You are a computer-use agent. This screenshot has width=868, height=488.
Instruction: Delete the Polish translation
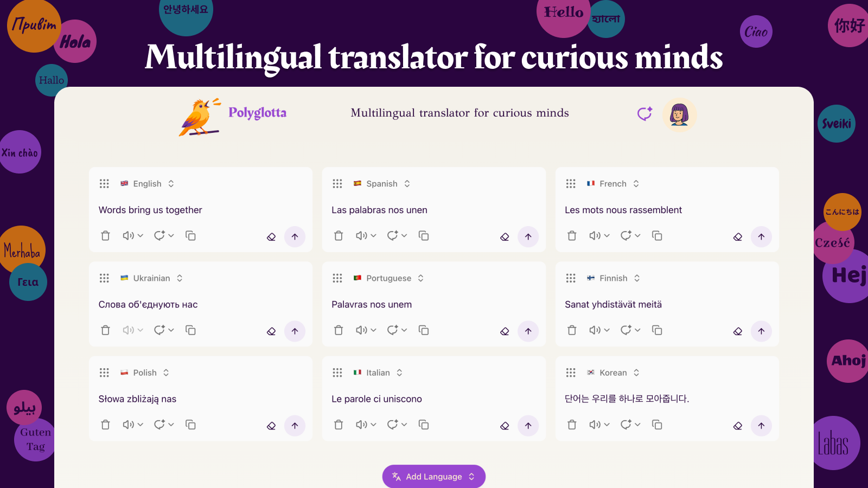(x=105, y=425)
